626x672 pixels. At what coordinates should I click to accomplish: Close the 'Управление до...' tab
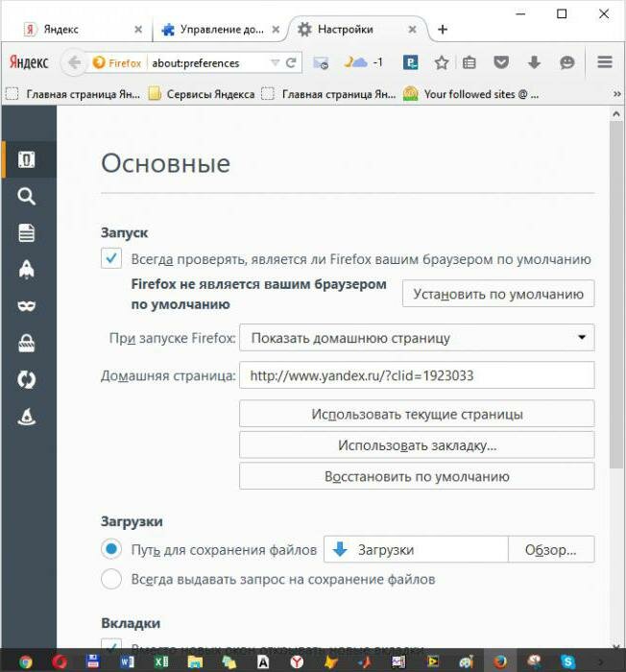(276, 30)
